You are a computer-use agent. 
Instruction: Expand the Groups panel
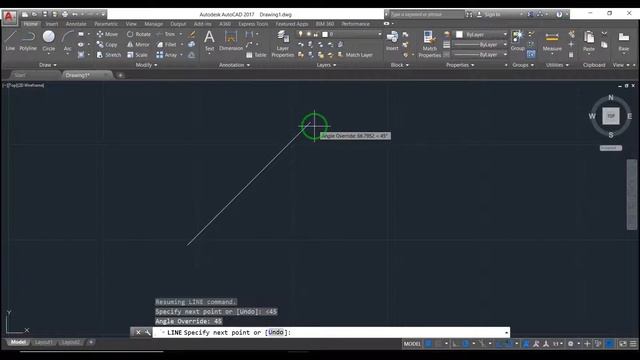click(523, 65)
